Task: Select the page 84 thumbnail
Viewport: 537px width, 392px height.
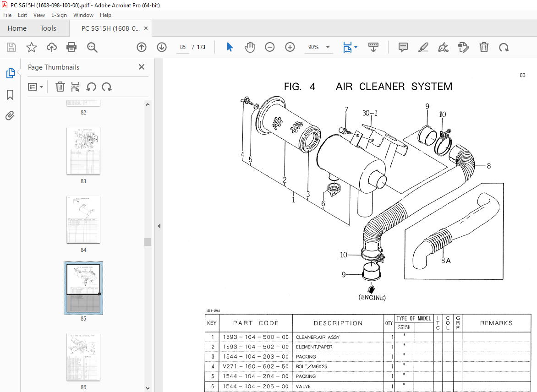Action: (83, 220)
